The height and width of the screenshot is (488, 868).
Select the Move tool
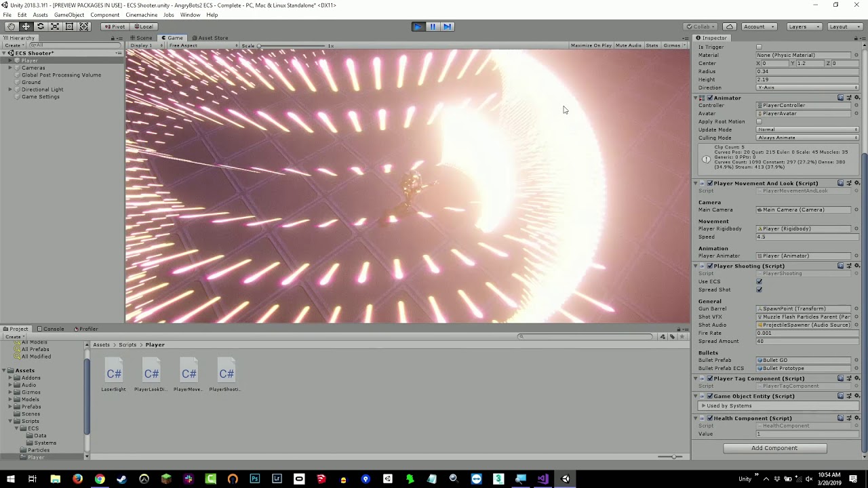click(26, 26)
